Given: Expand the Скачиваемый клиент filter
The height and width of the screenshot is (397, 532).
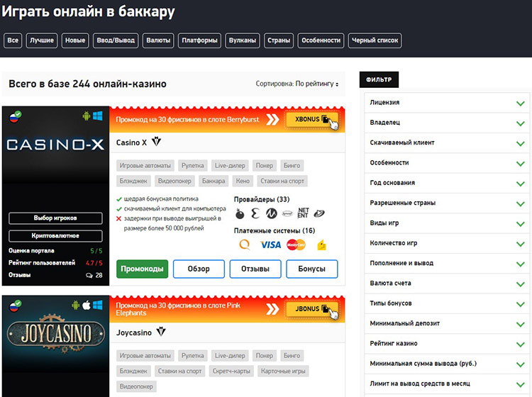Looking at the screenshot, I should tap(447, 142).
